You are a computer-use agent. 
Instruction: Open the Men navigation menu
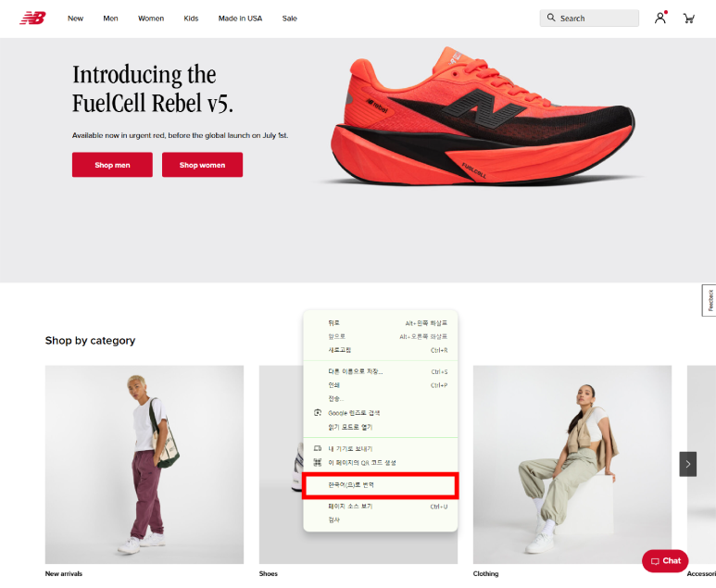[x=110, y=19]
